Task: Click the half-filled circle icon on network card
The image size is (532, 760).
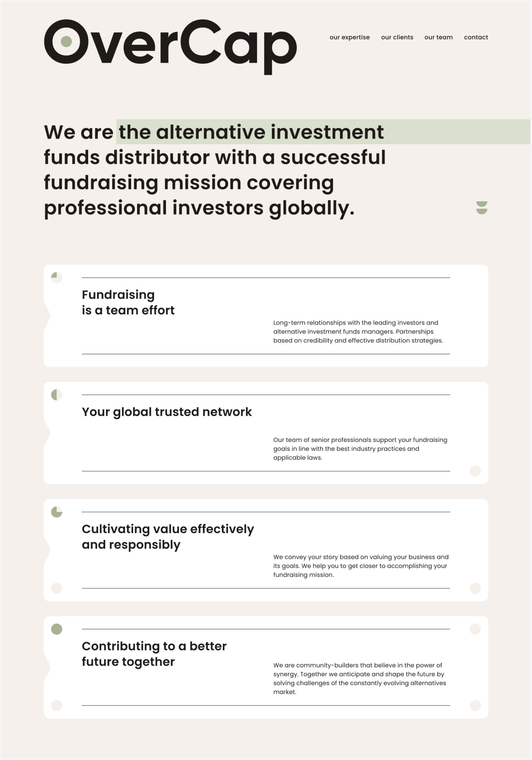Action: [57, 395]
